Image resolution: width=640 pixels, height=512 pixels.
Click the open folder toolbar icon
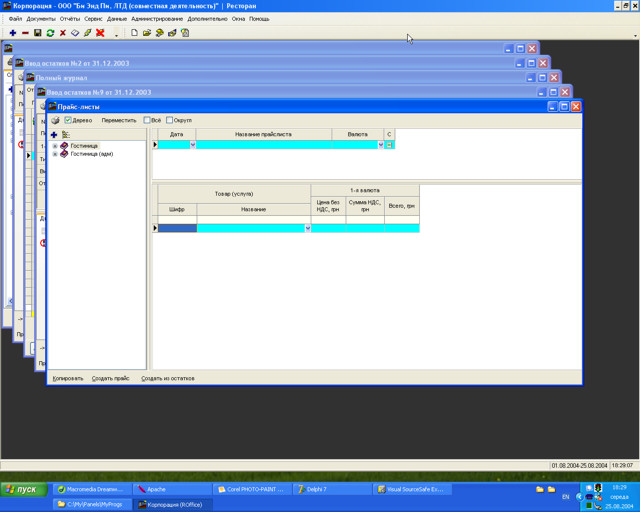pos(147,33)
